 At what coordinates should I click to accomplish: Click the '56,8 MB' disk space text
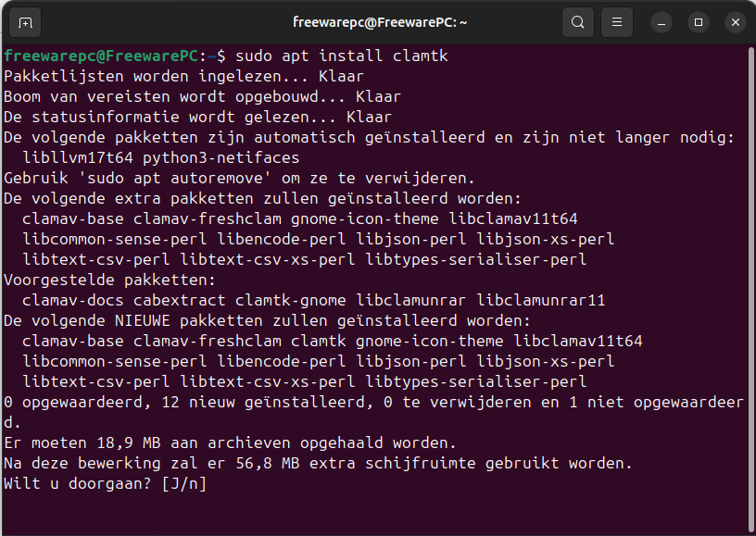[262, 463]
